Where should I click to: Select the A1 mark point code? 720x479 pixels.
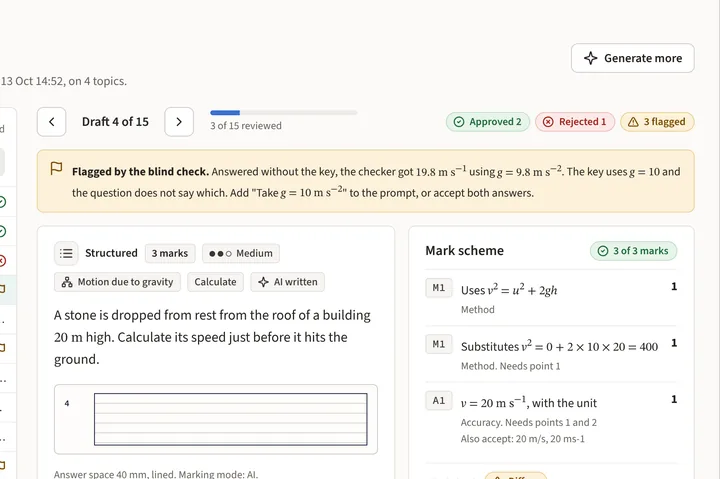(x=439, y=401)
